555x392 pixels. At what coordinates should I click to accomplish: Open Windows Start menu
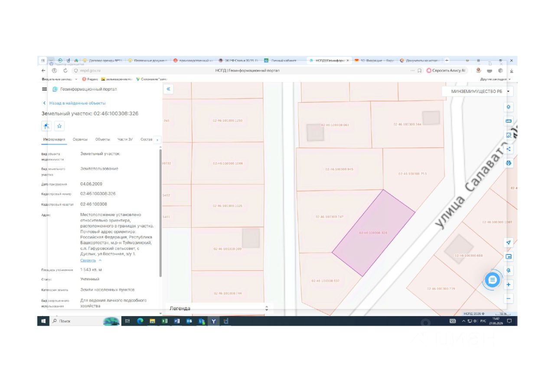point(43,321)
